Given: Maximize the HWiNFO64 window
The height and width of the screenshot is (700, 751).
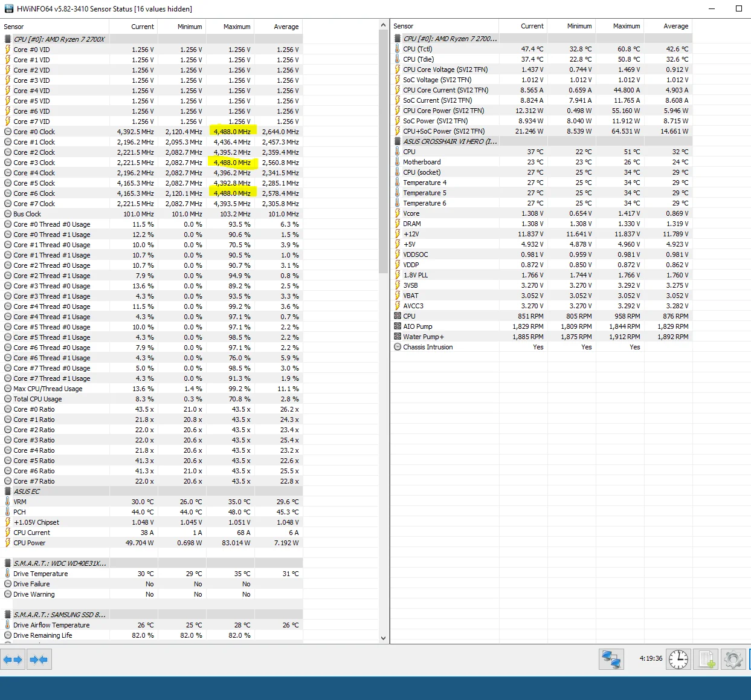Looking at the screenshot, I should pyautogui.click(x=738, y=8).
